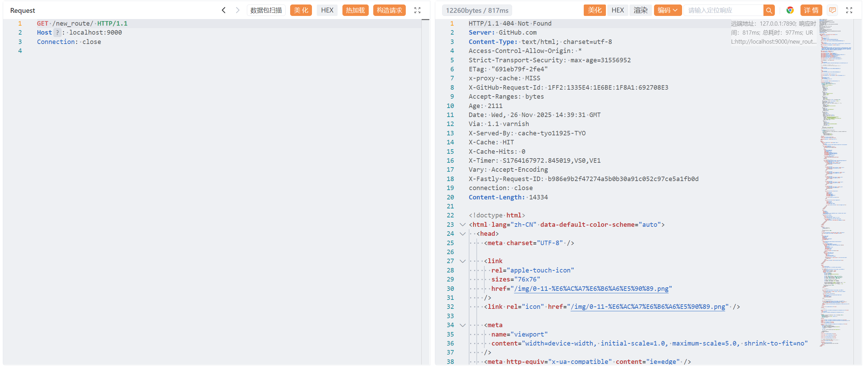Click the ETag header line
Screen dimensions: 868x367
508,69
